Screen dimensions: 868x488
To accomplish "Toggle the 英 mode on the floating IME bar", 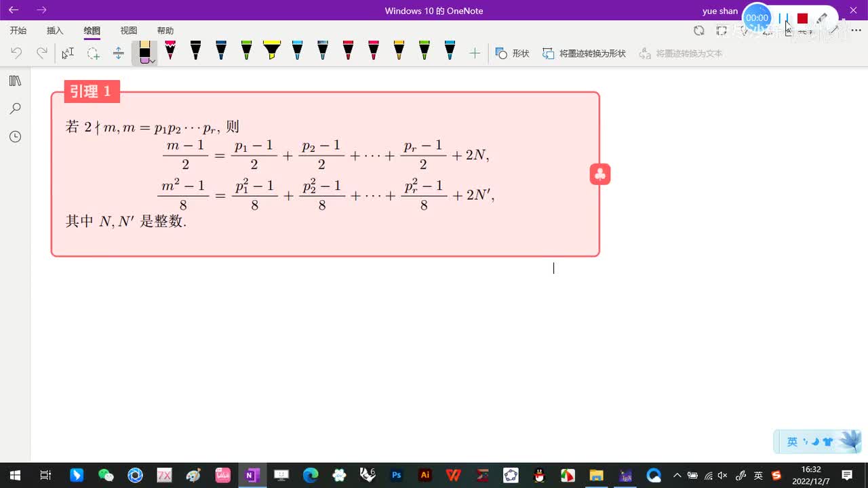I will pyautogui.click(x=792, y=442).
